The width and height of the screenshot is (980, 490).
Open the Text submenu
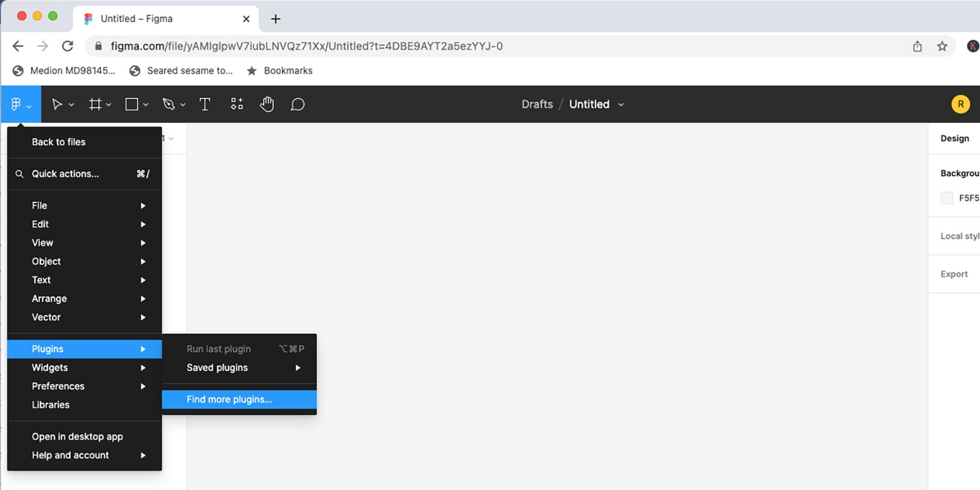tap(85, 281)
